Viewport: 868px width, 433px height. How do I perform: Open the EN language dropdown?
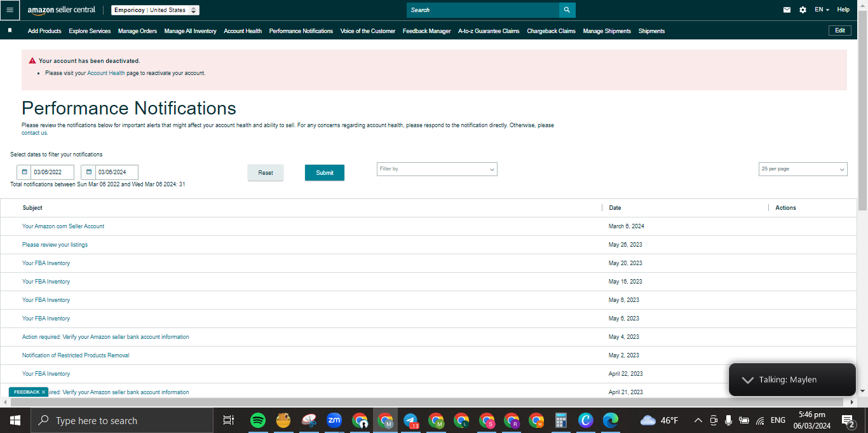822,10
